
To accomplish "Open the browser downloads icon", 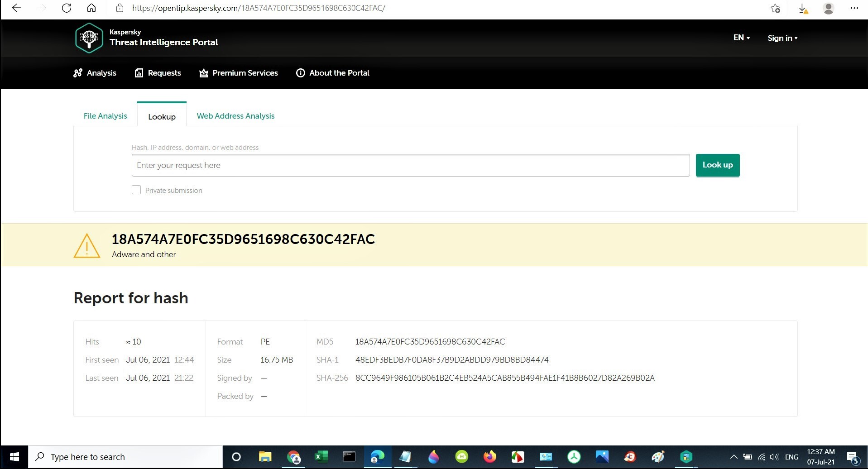I will pos(803,9).
